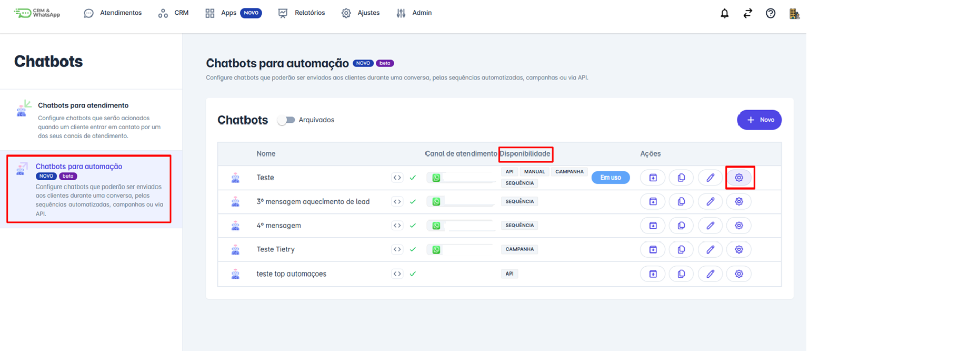This screenshot has height=351, width=980.
Task: Click the CRM & WhatsApp logo
Action: coord(37,13)
